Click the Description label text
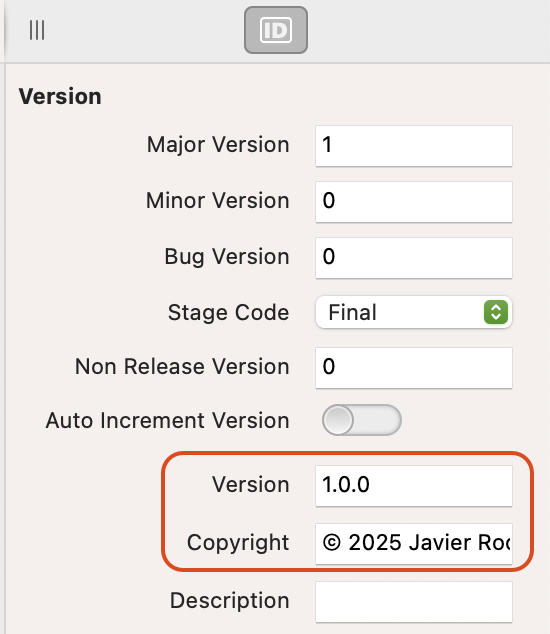 (230, 601)
